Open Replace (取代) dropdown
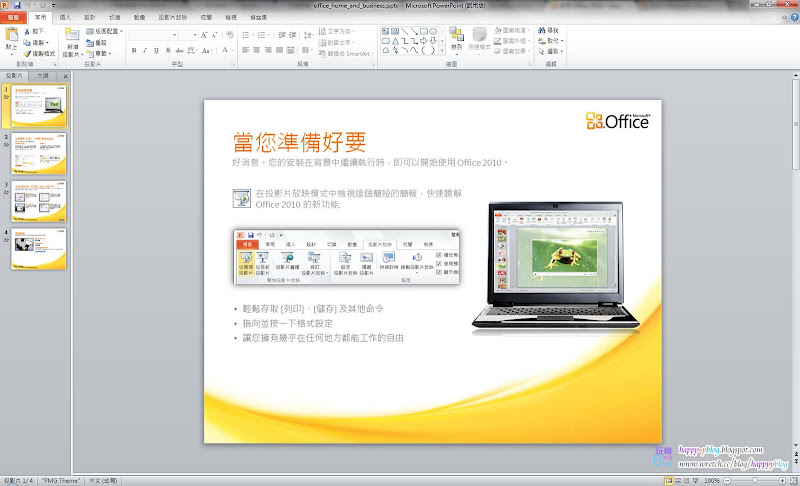Image resolution: width=800 pixels, height=486 pixels. pyautogui.click(x=551, y=41)
